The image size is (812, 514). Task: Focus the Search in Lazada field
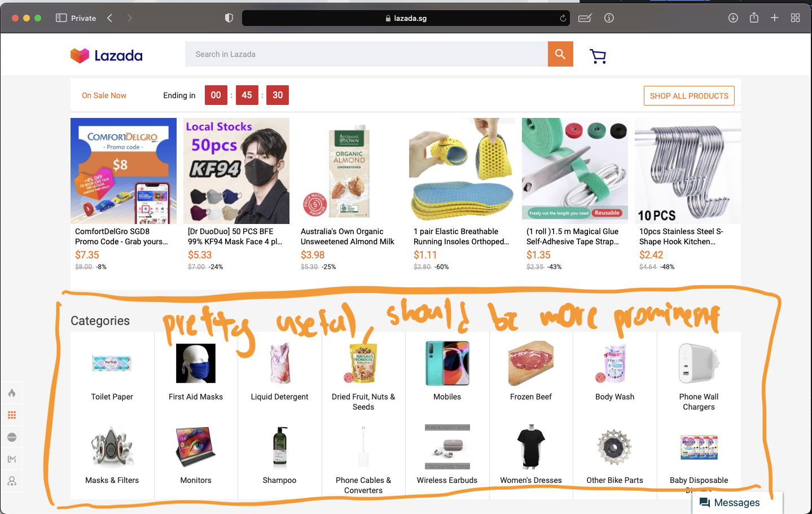366,54
